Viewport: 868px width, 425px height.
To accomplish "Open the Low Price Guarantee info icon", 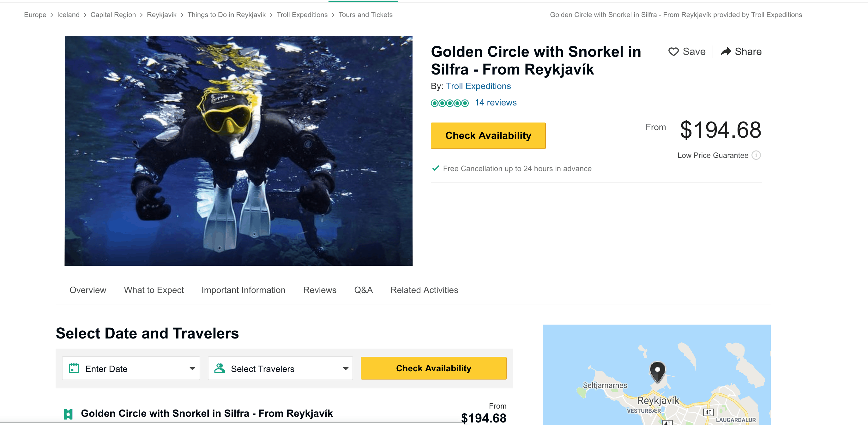I will [756, 155].
